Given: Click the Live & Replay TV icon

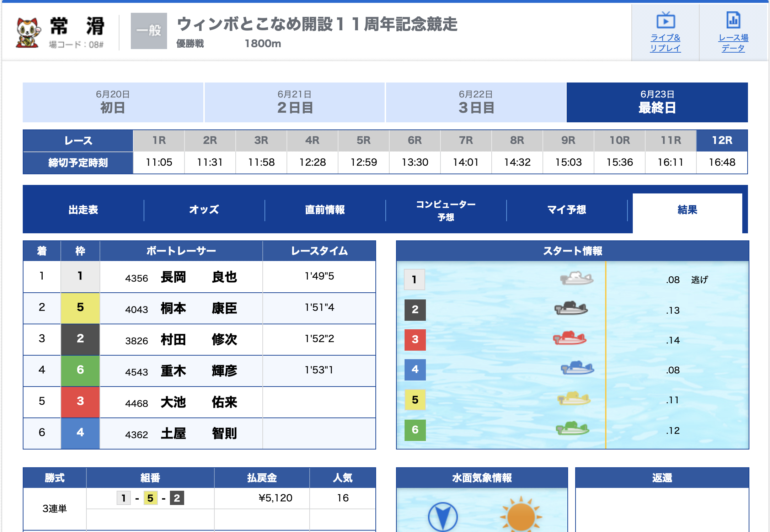Looking at the screenshot, I should pos(665,21).
